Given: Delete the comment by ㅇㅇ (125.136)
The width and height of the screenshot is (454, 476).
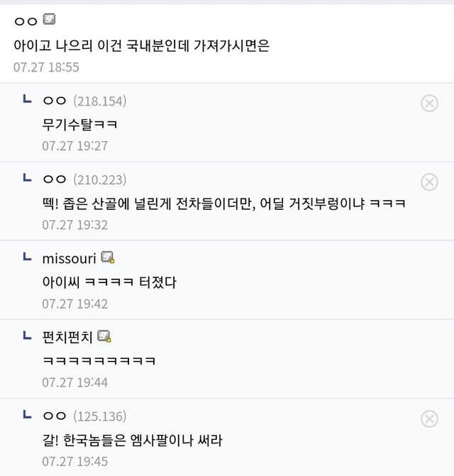Looking at the screenshot, I should click(x=429, y=419).
